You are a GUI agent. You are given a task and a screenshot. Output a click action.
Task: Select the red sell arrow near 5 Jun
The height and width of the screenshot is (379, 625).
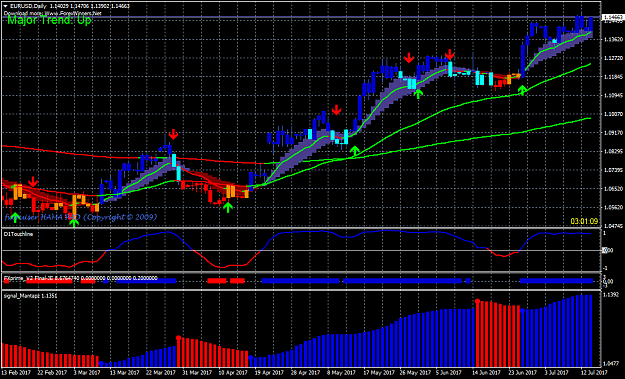coord(450,55)
